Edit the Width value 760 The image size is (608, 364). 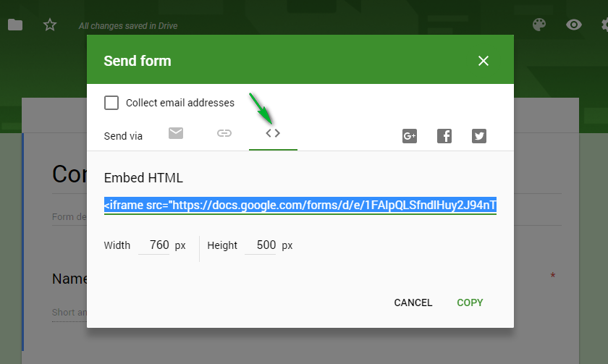(154, 245)
